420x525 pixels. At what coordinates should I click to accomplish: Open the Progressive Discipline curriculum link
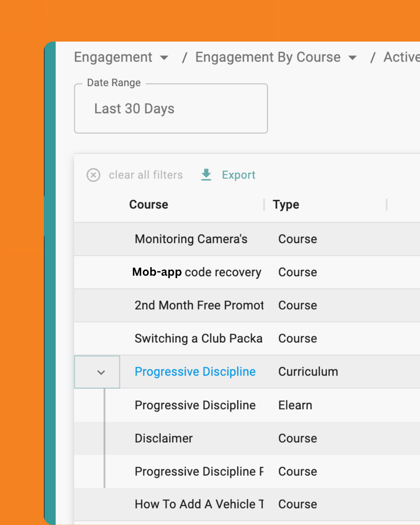click(195, 372)
